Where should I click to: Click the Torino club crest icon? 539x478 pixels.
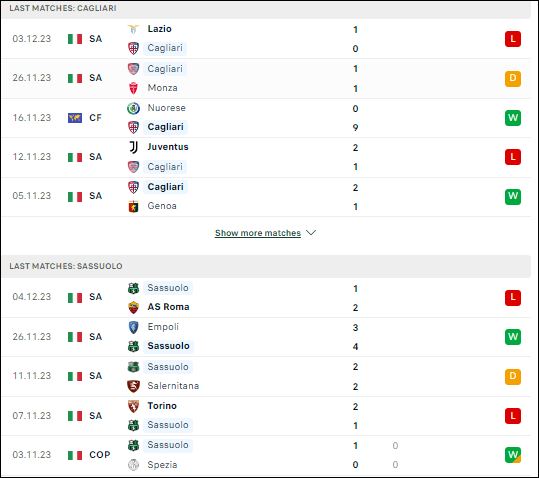[133, 406]
